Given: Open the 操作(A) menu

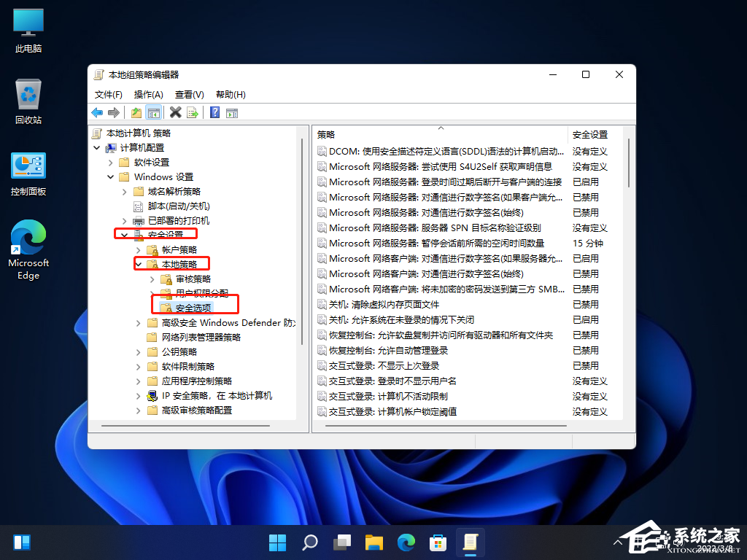Looking at the screenshot, I should pos(148,94).
